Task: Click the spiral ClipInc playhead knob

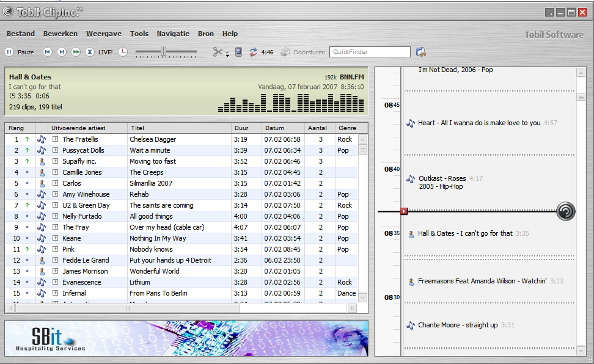Action: click(x=566, y=211)
